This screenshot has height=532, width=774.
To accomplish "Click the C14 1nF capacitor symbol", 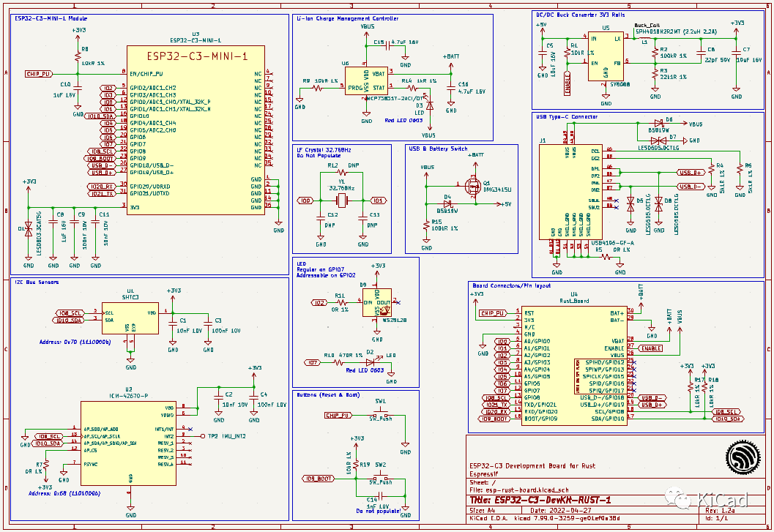I will tap(381, 495).
